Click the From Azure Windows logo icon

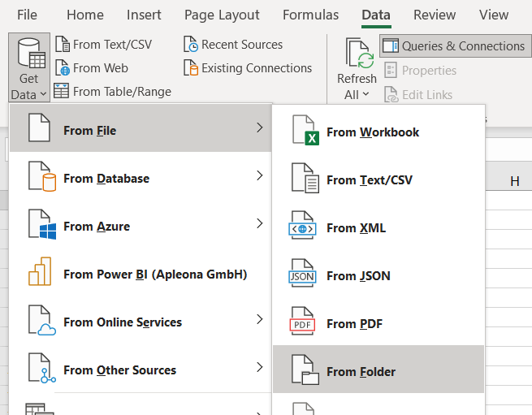pyautogui.click(x=42, y=224)
